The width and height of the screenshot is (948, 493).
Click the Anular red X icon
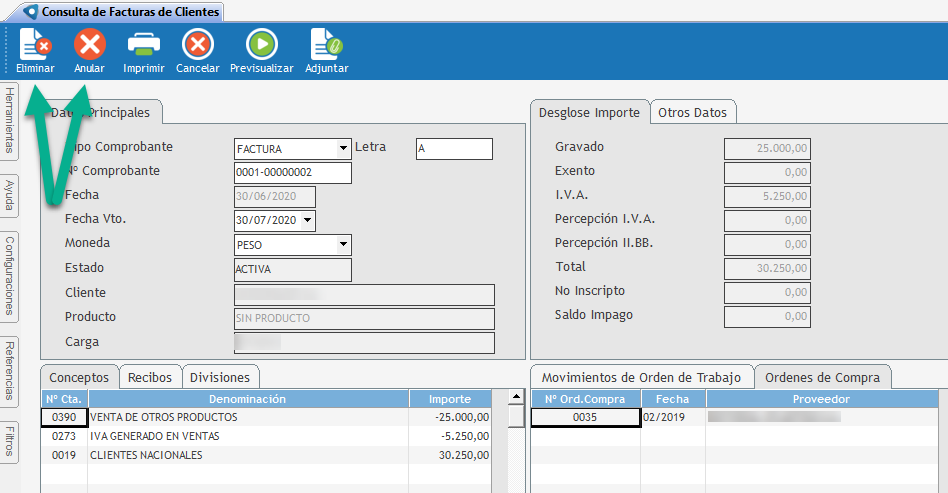[x=89, y=44]
